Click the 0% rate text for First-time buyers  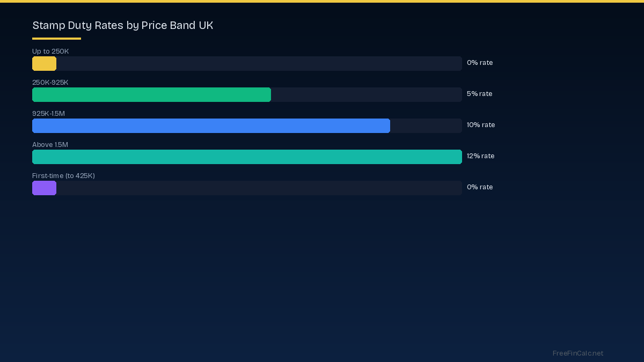tap(479, 187)
